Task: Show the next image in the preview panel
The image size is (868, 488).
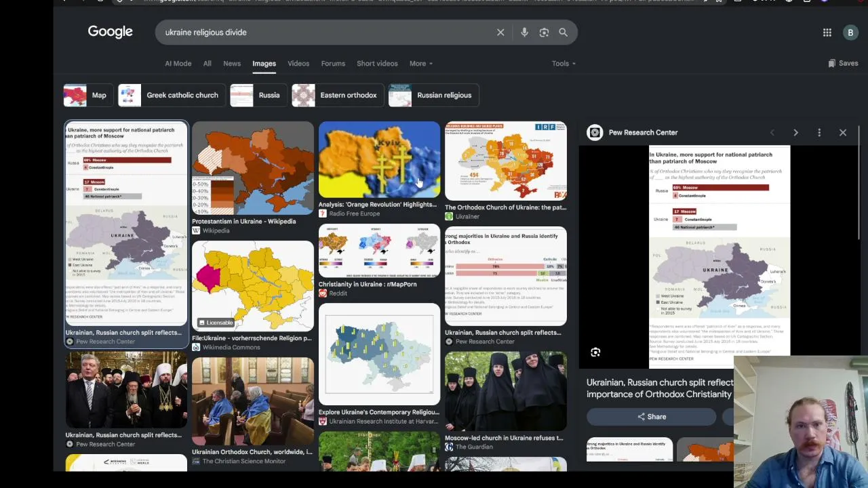Action: (x=795, y=133)
